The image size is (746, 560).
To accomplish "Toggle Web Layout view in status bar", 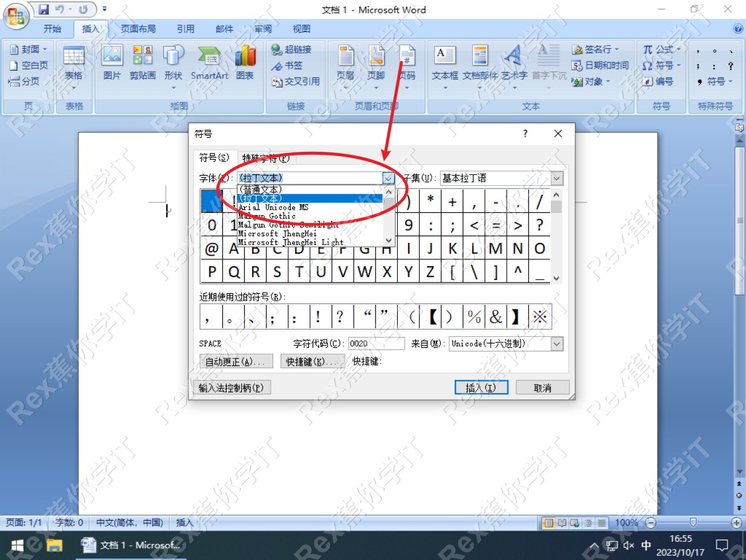I will 574,523.
